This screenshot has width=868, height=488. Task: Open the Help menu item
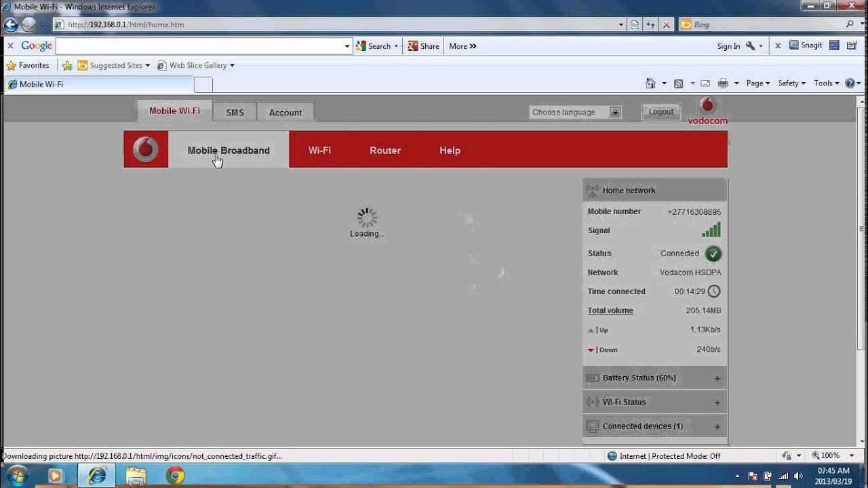[450, 150]
